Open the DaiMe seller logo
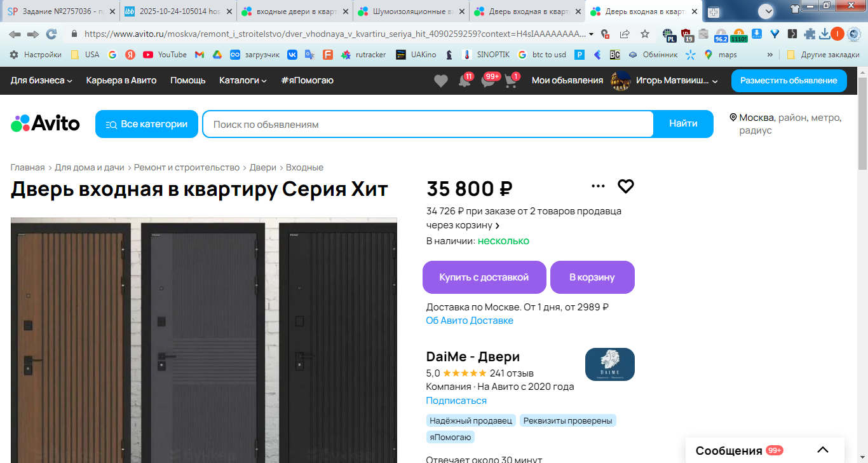 click(610, 364)
